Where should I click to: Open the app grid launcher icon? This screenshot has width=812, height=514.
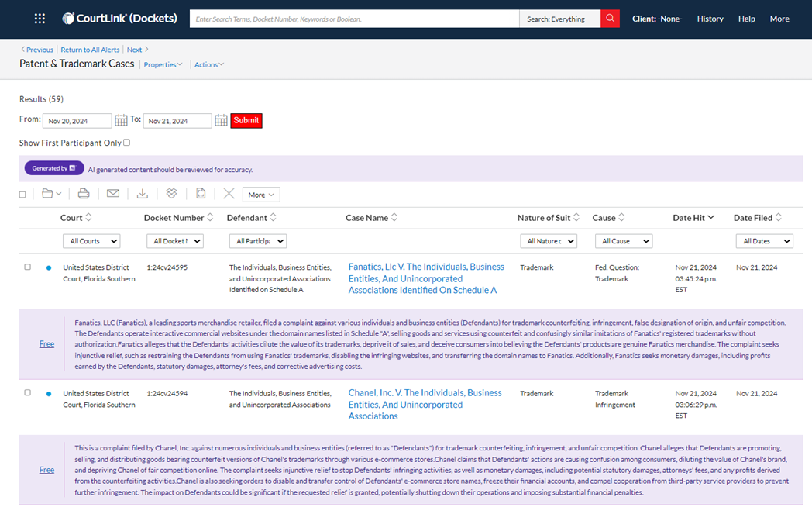40,19
